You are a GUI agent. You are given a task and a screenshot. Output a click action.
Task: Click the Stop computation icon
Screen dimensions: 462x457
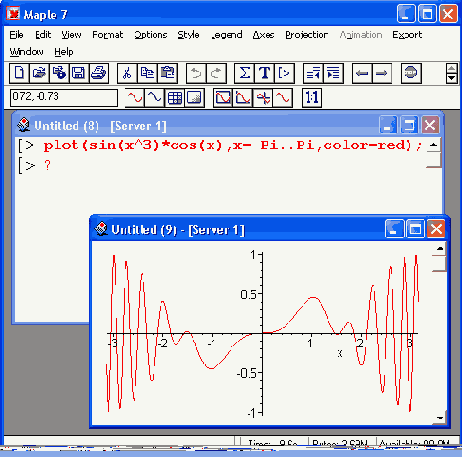coord(411,73)
